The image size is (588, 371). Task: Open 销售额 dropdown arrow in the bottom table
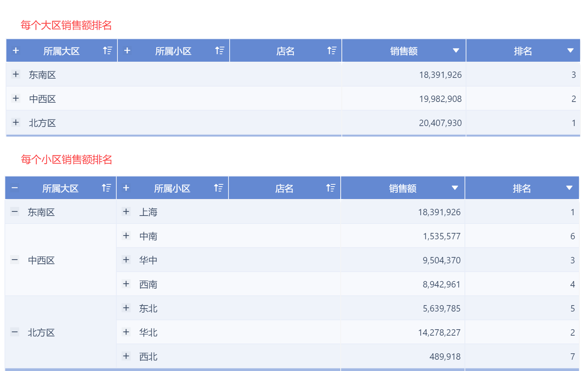[x=455, y=188]
